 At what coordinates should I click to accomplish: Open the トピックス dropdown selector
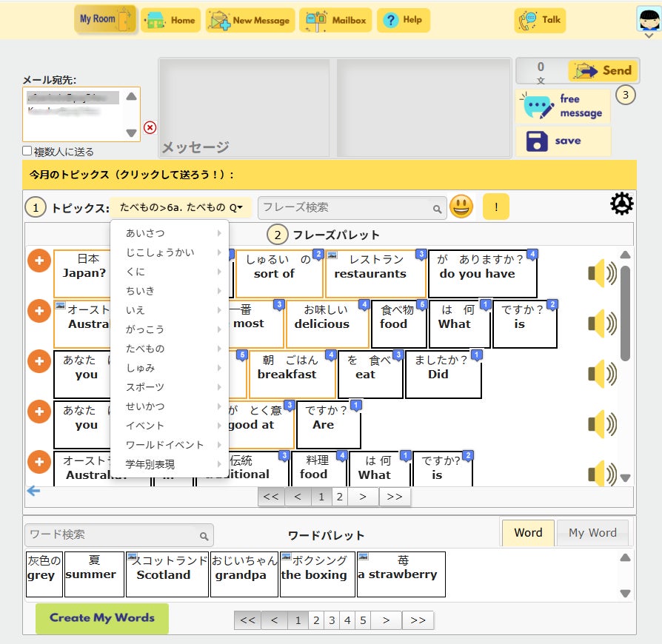click(181, 207)
